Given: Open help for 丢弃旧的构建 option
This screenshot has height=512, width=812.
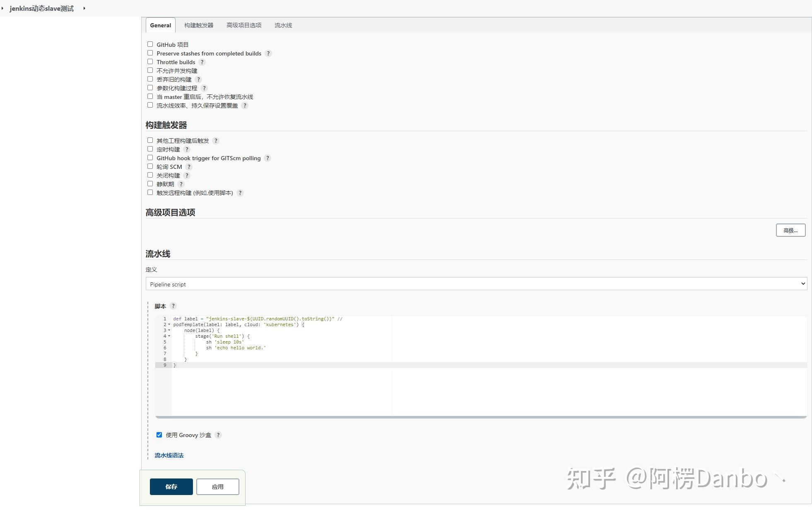Looking at the screenshot, I should 198,79.
